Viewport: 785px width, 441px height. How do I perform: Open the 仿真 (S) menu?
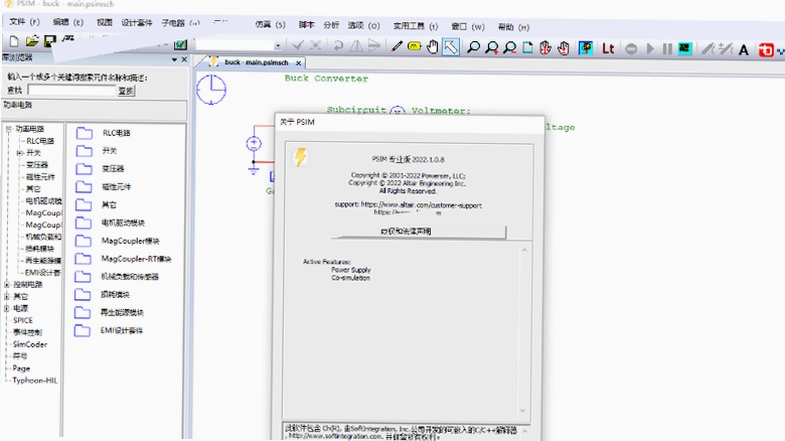270,24
